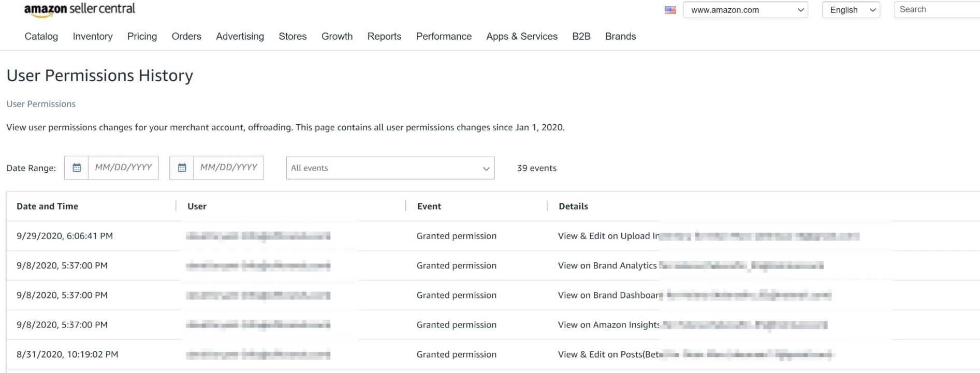Click the US flag icon
This screenshot has width=980, height=373.
670,10
